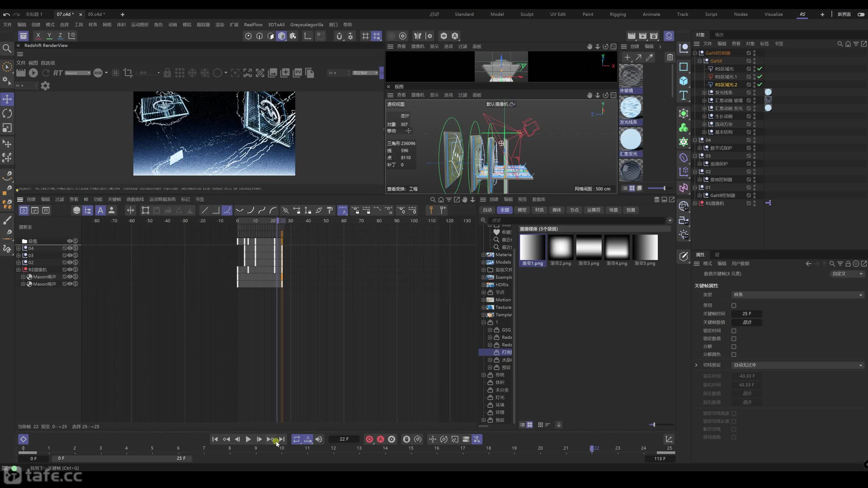868x488 pixels.
Task: Add a Text spline object
Action: pyautogui.click(x=684, y=96)
